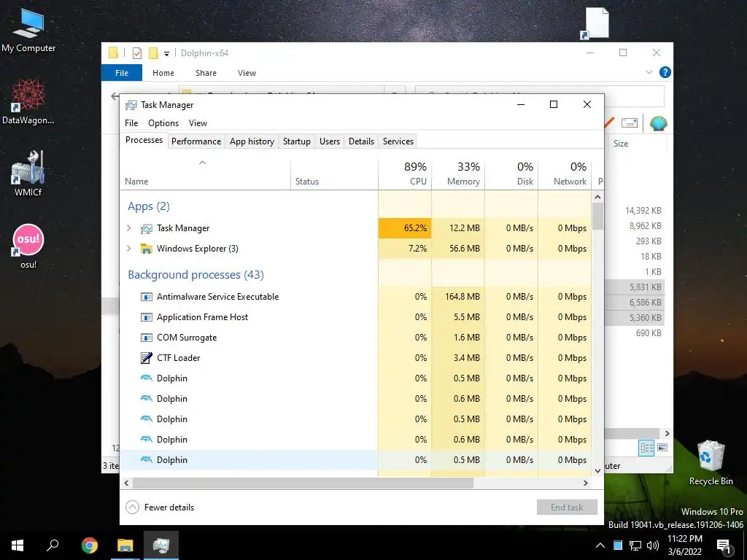The height and width of the screenshot is (560, 747).
Task: Select the Recycle Bin desktop icon
Action: (711, 462)
